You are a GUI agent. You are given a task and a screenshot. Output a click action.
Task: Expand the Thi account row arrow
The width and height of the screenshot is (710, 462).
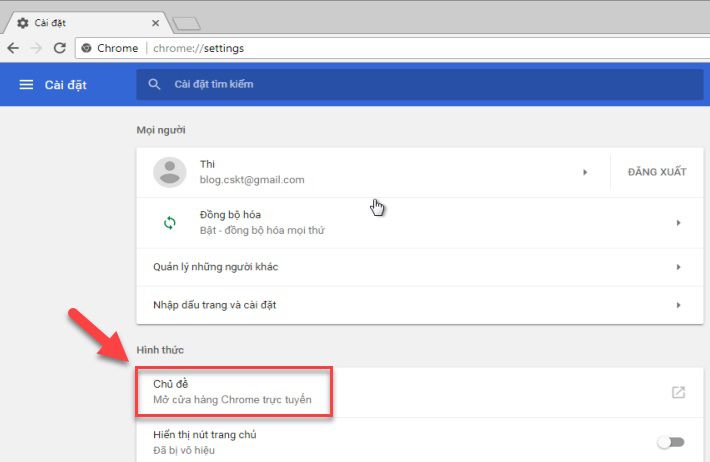click(585, 172)
